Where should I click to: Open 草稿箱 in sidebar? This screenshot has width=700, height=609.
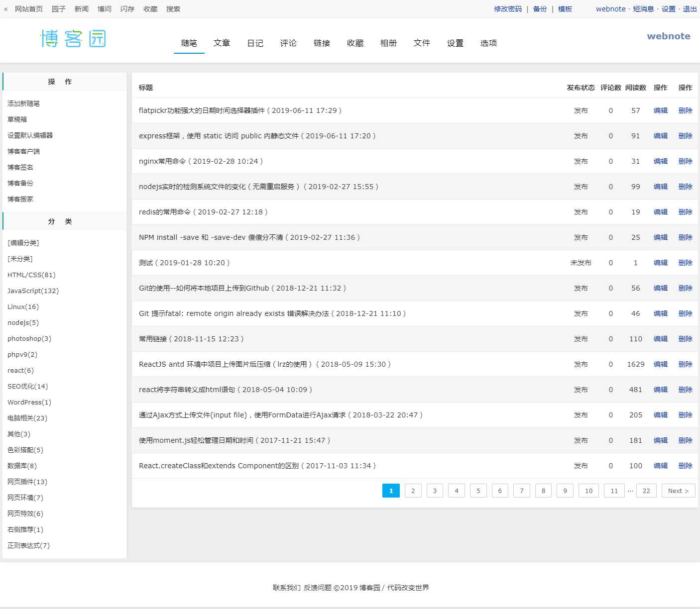point(17,119)
